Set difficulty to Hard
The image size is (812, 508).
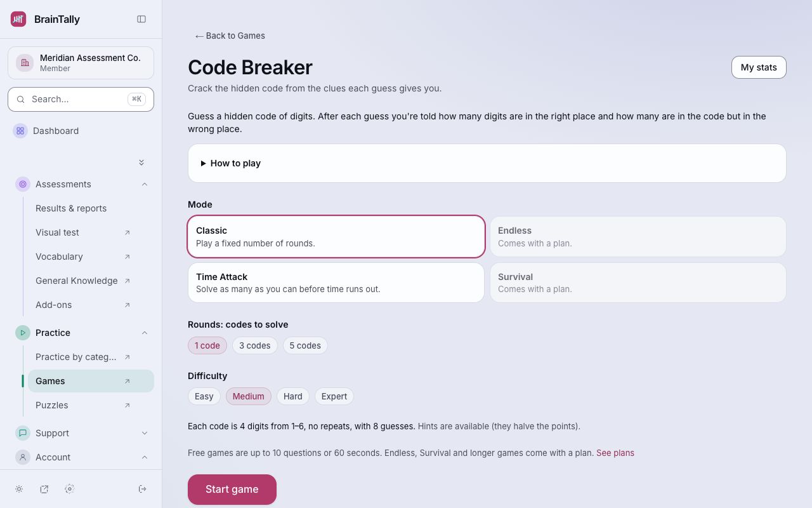click(x=293, y=396)
